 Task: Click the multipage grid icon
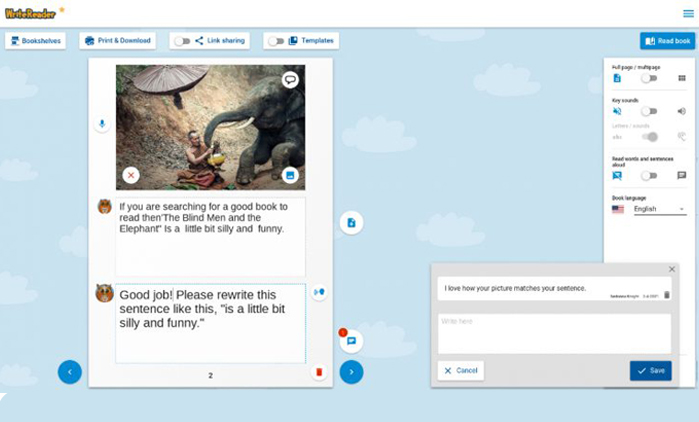coord(682,78)
